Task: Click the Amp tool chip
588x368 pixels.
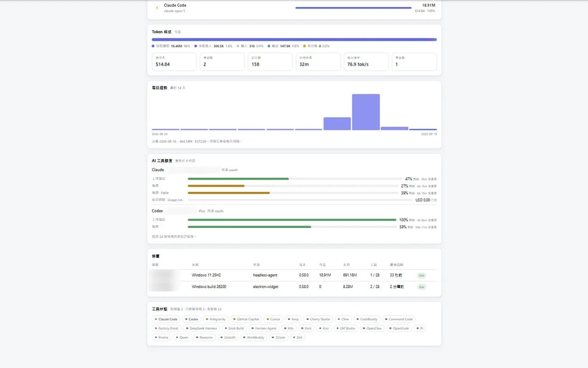Action: click(x=293, y=319)
